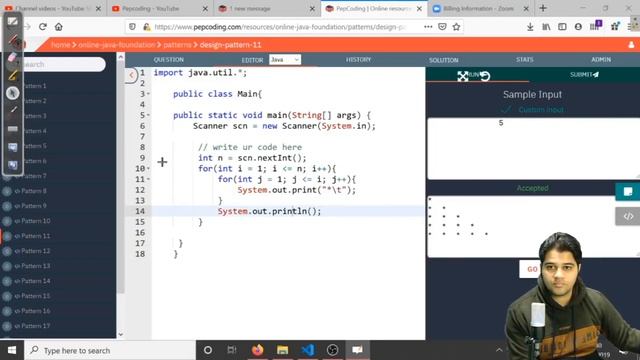640x360 pixels.
Task: Save the page to Pocket
Action: click(442, 27)
